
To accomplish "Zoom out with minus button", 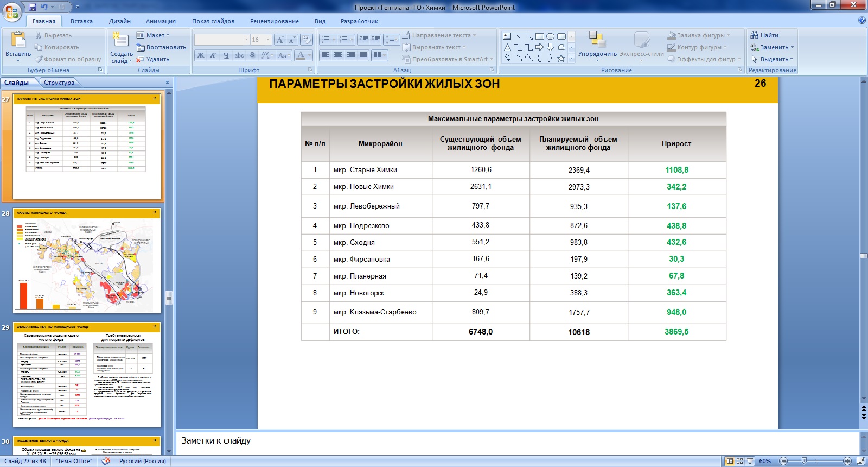I will 783,461.
